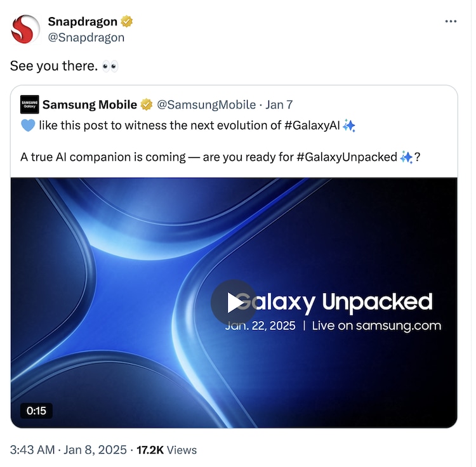This screenshot has height=467, width=476.
Task: Click the 0:15 video duration badge
Action: [36, 411]
